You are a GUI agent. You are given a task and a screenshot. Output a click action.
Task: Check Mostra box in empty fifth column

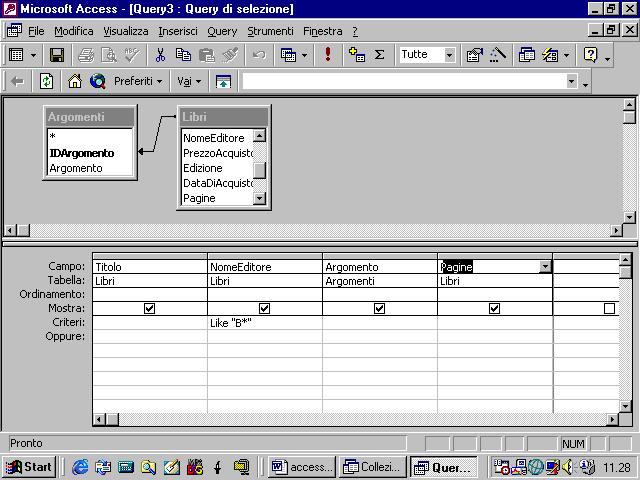point(609,309)
